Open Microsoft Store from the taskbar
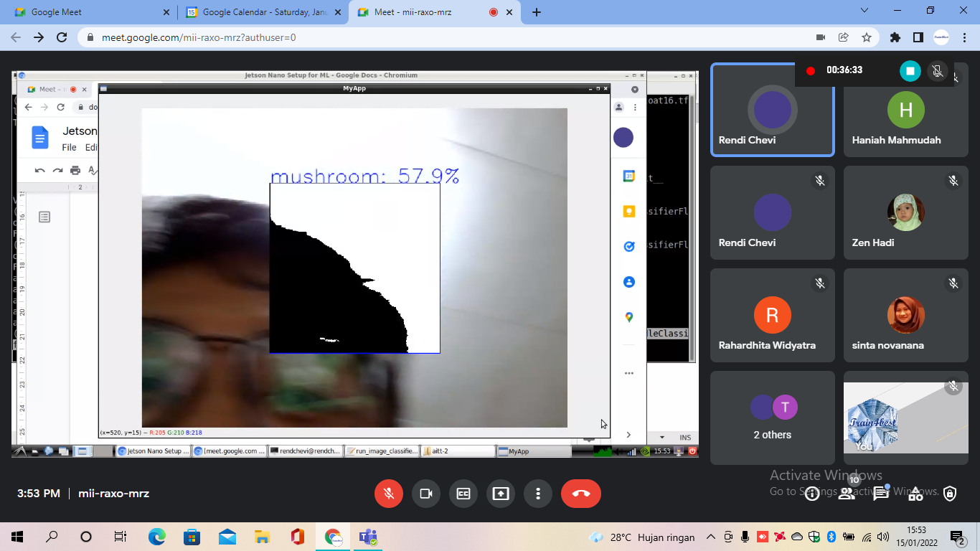Viewport: 980px width, 551px height. pos(192,537)
